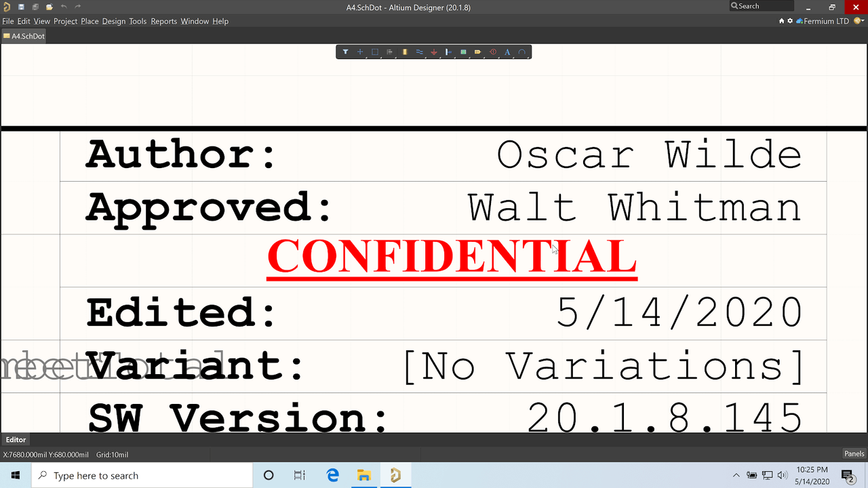
Task: Open the File menu
Action: click(x=8, y=21)
